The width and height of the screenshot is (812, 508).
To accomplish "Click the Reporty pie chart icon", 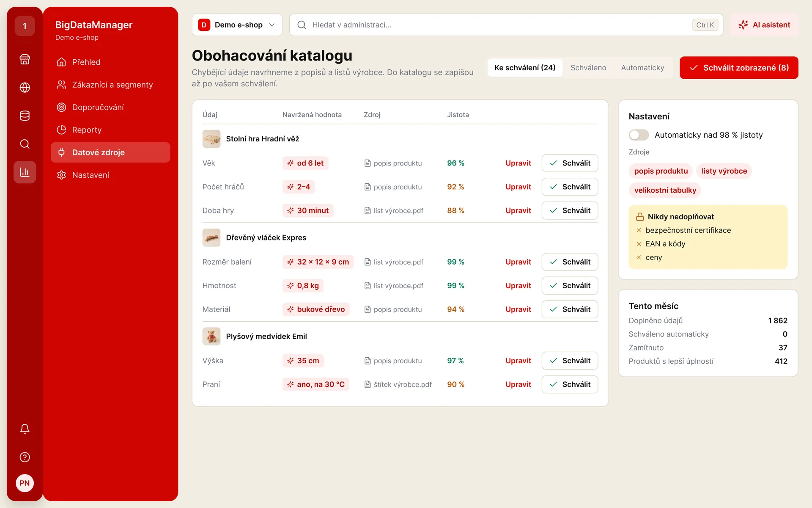I will point(61,130).
